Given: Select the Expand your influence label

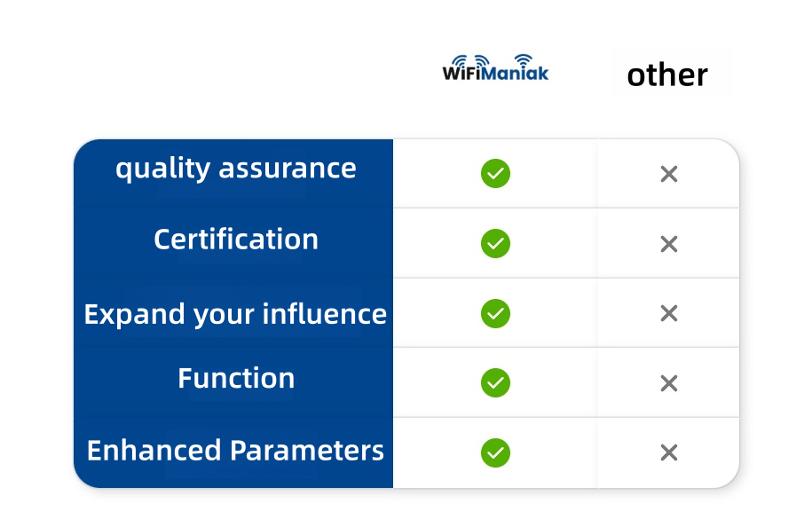Looking at the screenshot, I should (235, 314).
